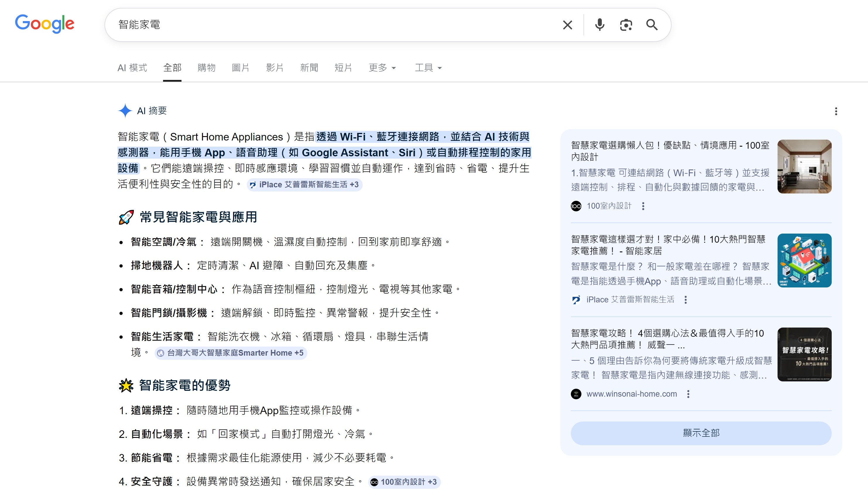Start voice search with microphone icon

pos(600,25)
